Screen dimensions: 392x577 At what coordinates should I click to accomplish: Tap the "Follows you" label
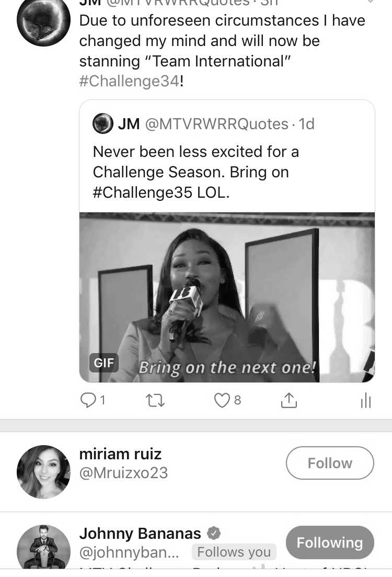pos(234,552)
